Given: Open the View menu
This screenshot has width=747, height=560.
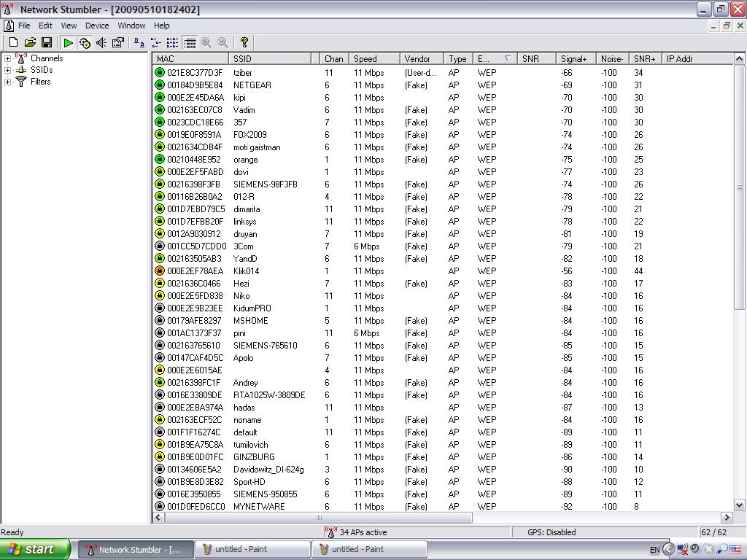Looking at the screenshot, I should click(69, 26).
